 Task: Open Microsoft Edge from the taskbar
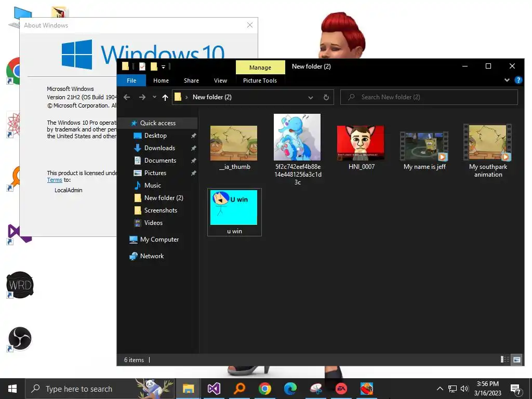click(290, 389)
